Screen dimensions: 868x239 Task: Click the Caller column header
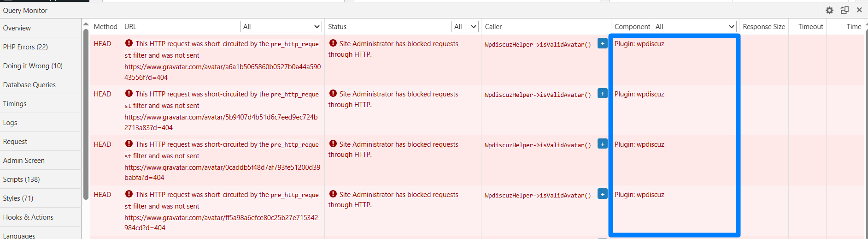[493, 27]
